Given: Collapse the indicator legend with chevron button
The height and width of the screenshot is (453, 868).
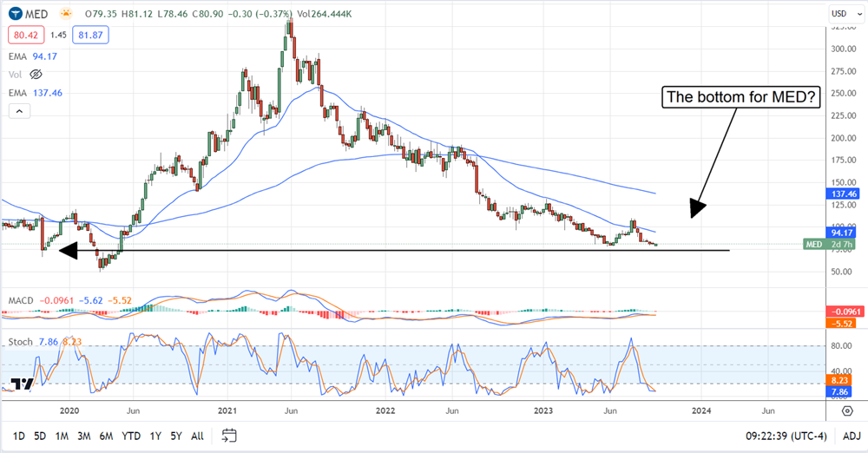Looking at the screenshot, I should [18, 110].
